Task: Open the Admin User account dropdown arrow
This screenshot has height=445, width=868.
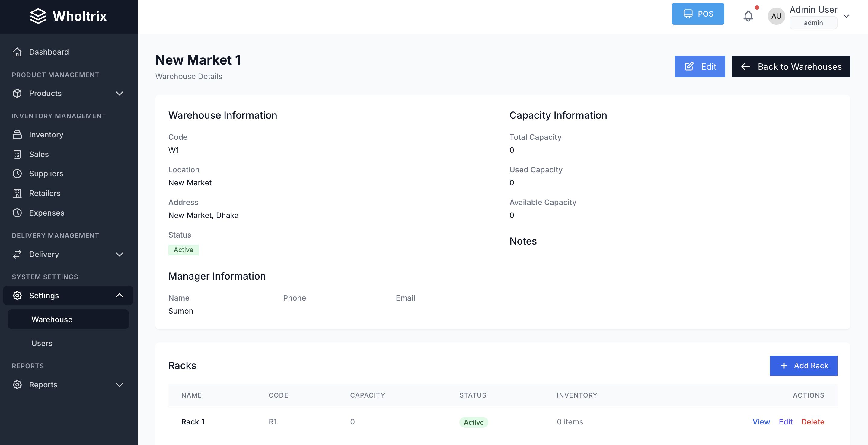Action: pyautogui.click(x=846, y=16)
